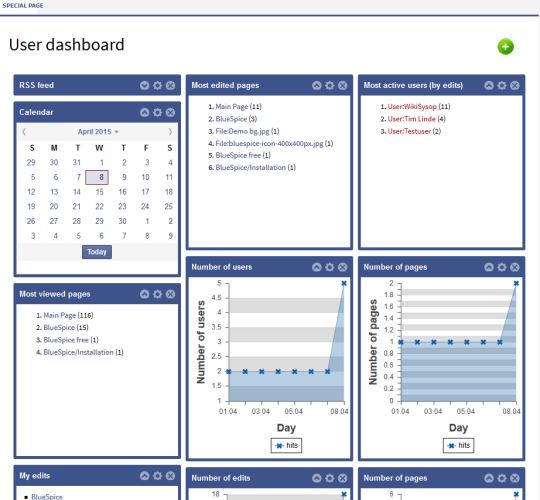
Task: Collapse the Number of edits portlet
Action: (317, 478)
